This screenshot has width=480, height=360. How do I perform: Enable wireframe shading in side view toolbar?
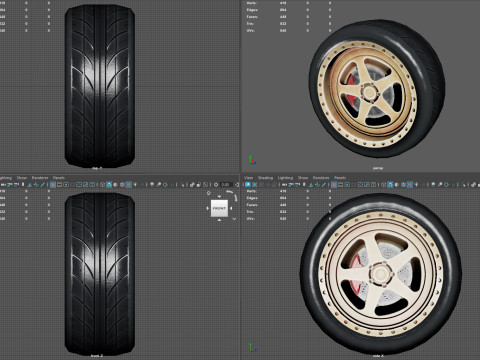point(383,184)
